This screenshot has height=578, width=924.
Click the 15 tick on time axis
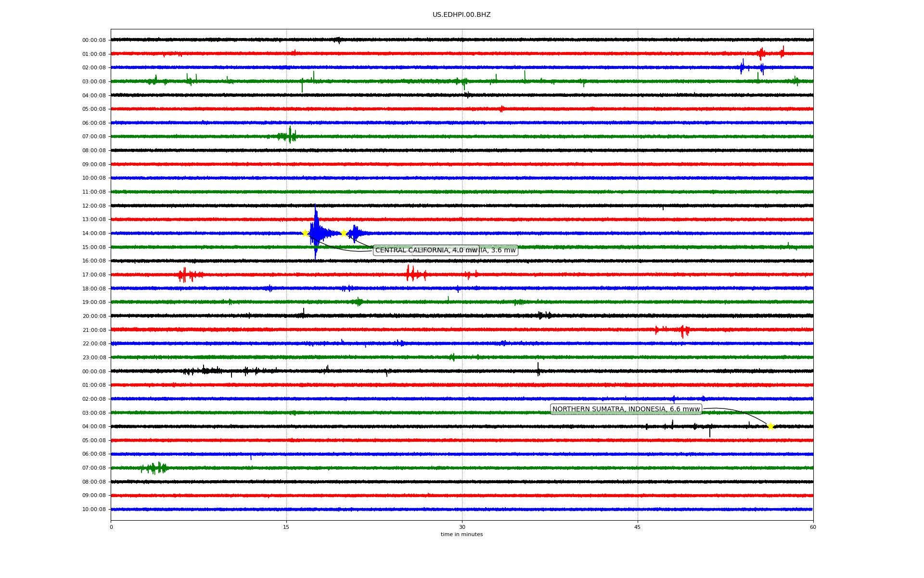(286, 527)
